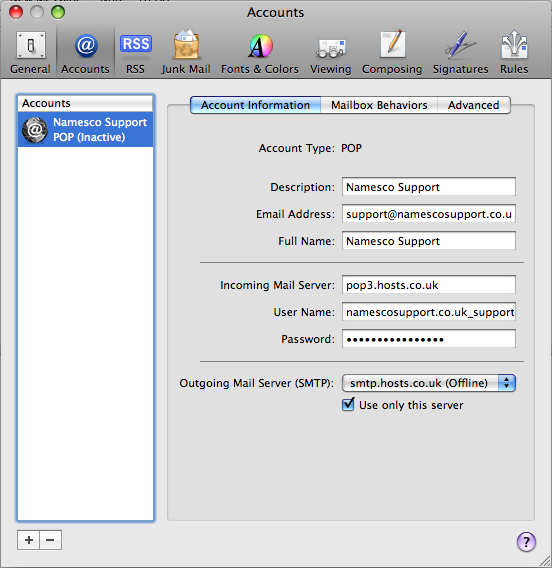Open the General preferences pane
Screen dimensions: 552x568
coord(30,53)
